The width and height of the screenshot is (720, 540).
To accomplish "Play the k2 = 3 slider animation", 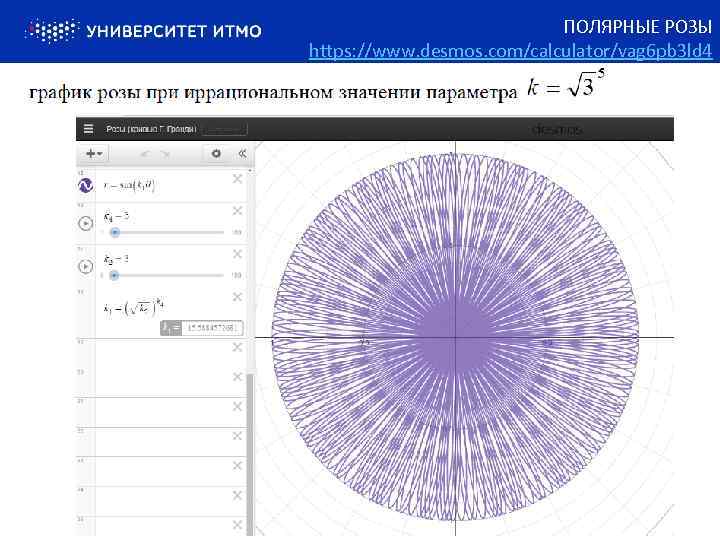I will tap(85, 266).
